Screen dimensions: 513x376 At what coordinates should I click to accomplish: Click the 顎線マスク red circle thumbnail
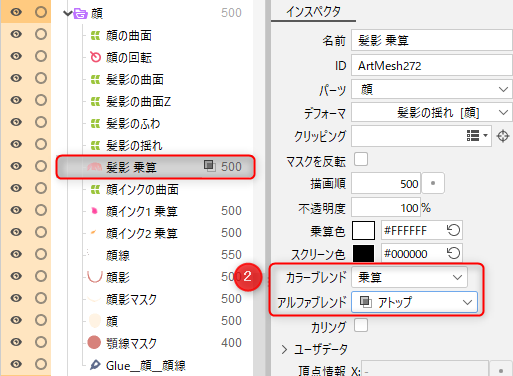[94, 343]
